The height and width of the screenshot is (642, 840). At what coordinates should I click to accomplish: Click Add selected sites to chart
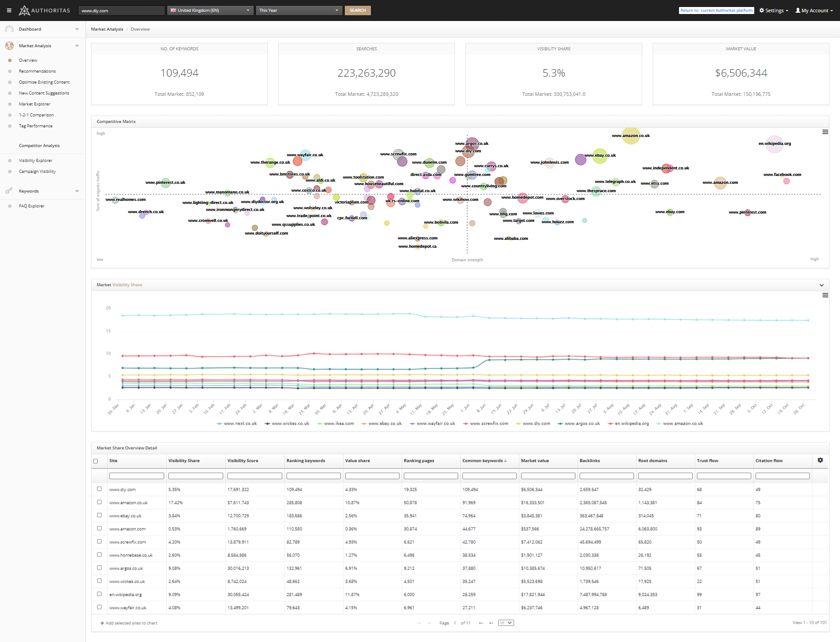(129, 623)
